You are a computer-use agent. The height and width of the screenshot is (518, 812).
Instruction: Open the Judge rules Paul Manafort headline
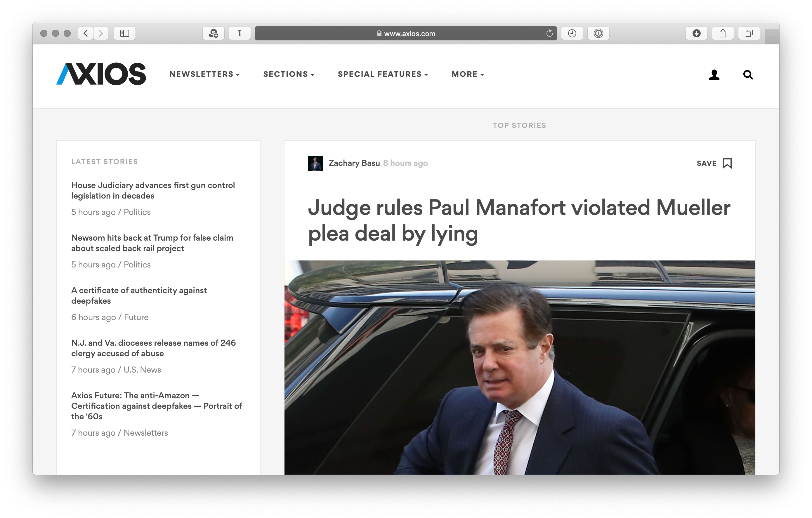pyautogui.click(x=519, y=220)
